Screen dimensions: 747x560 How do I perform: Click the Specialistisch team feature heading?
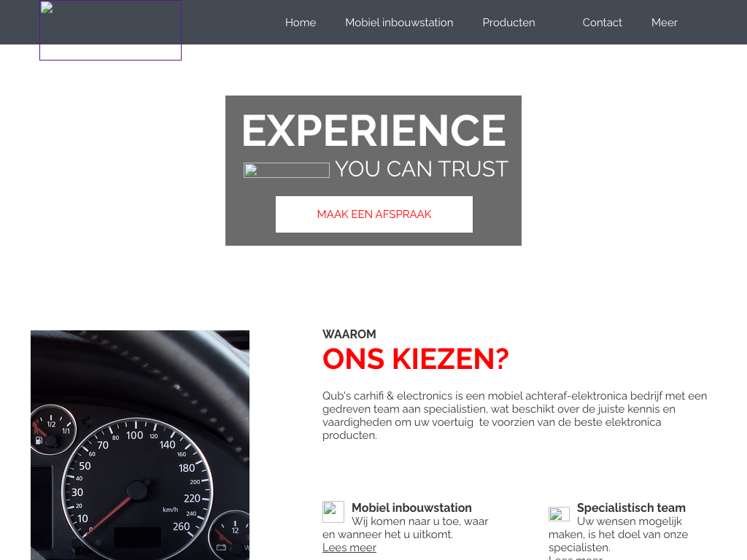tap(631, 507)
